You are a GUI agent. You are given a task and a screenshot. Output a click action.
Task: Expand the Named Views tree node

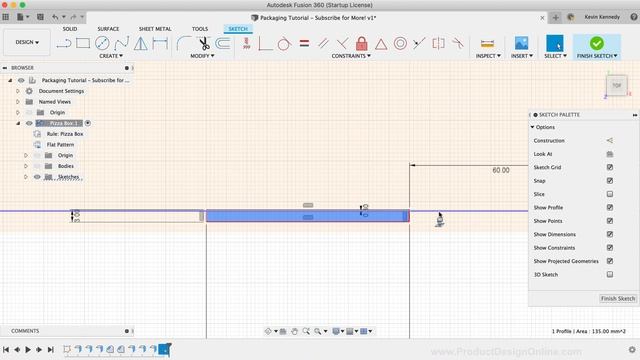point(18,102)
